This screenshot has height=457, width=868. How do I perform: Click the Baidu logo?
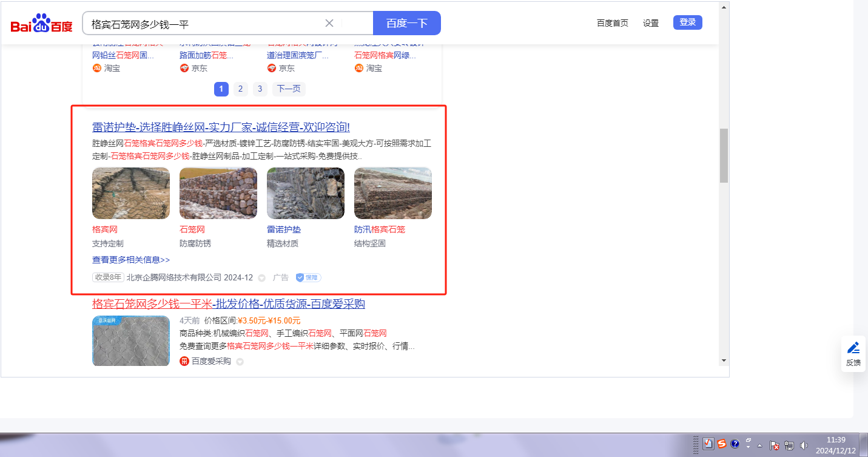tap(41, 24)
